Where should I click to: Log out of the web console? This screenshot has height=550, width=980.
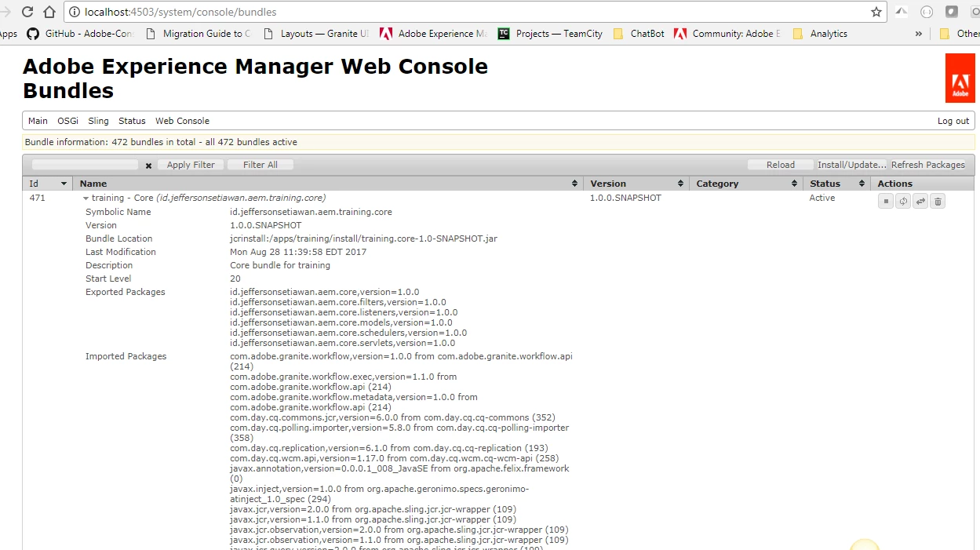(953, 121)
